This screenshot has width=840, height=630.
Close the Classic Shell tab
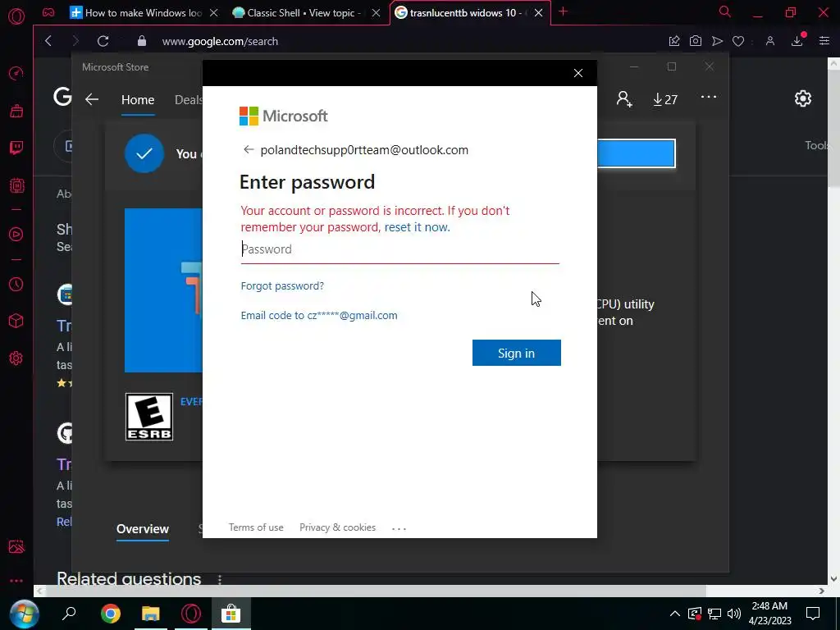coord(376,13)
